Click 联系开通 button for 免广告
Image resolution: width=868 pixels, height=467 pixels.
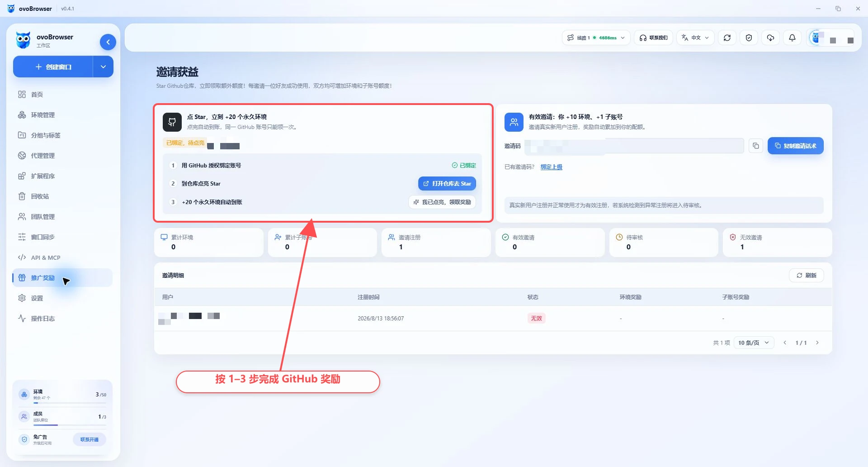90,440
